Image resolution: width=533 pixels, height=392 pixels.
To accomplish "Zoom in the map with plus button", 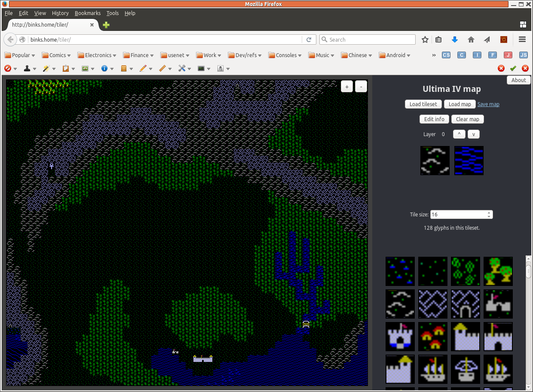I will pyautogui.click(x=347, y=86).
